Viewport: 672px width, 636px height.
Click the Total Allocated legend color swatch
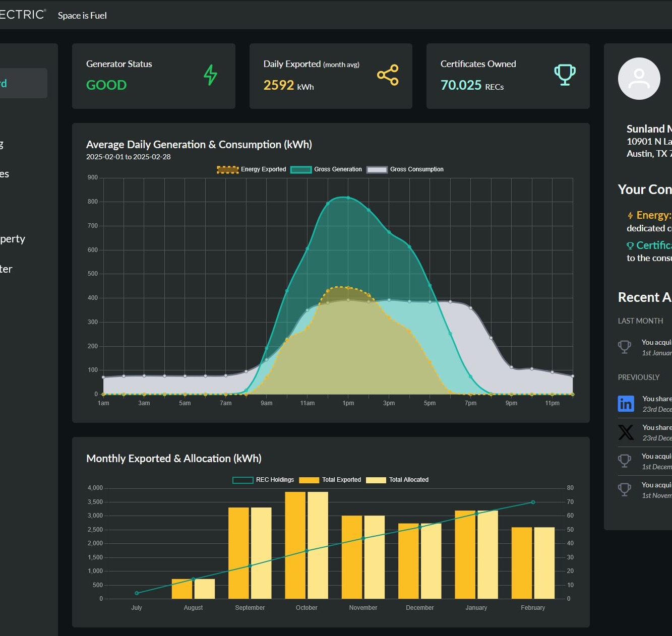[x=376, y=480]
